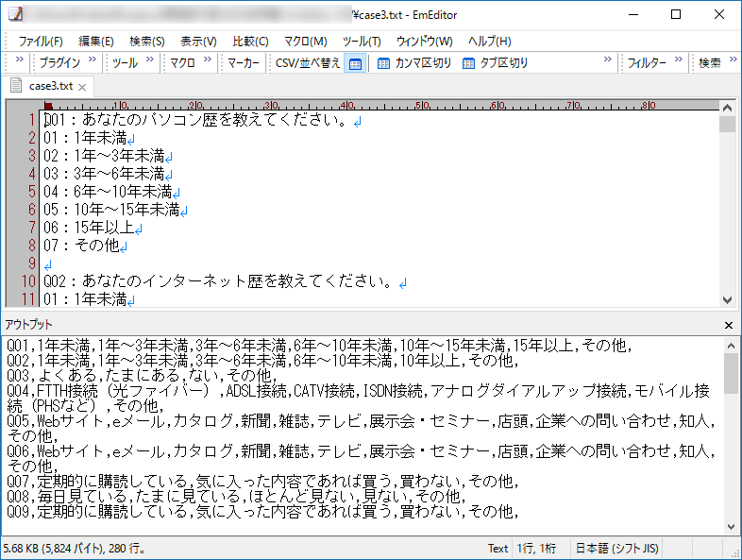Viewport: 742px width, 560px height.
Task: Switch to タブ区切り mode
Action: tap(495, 63)
